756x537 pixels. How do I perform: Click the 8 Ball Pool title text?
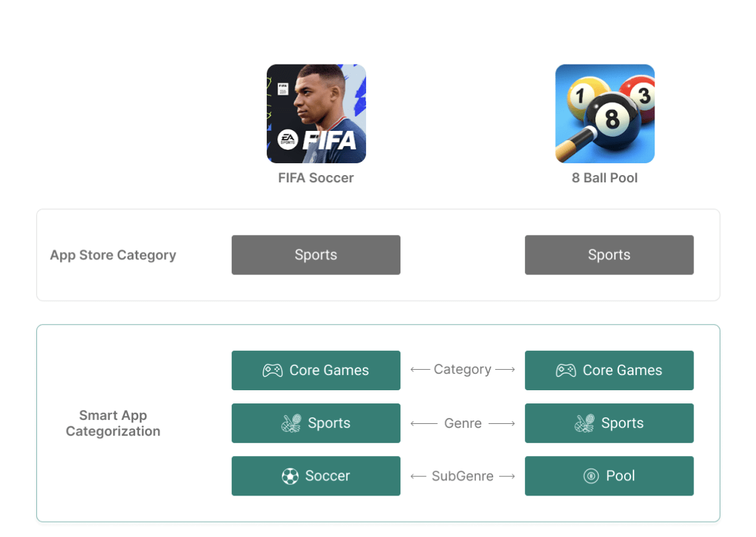tap(605, 178)
